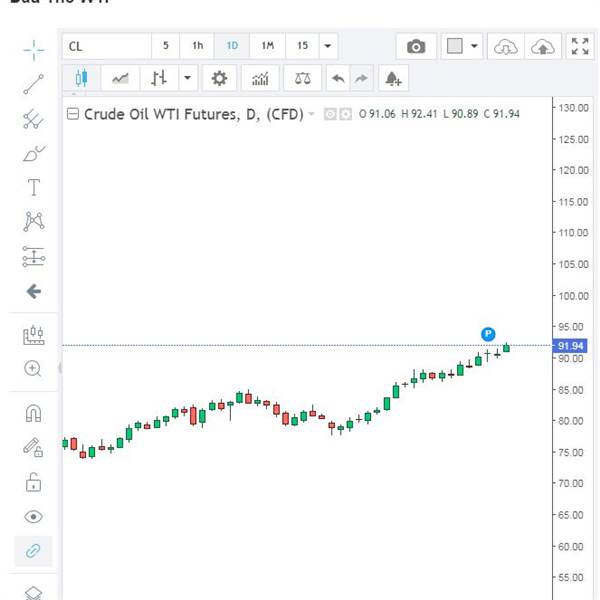The width and height of the screenshot is (600, 600).
Task: Click the back arrow icon in sidebar
Action: (x=34, y=292)
